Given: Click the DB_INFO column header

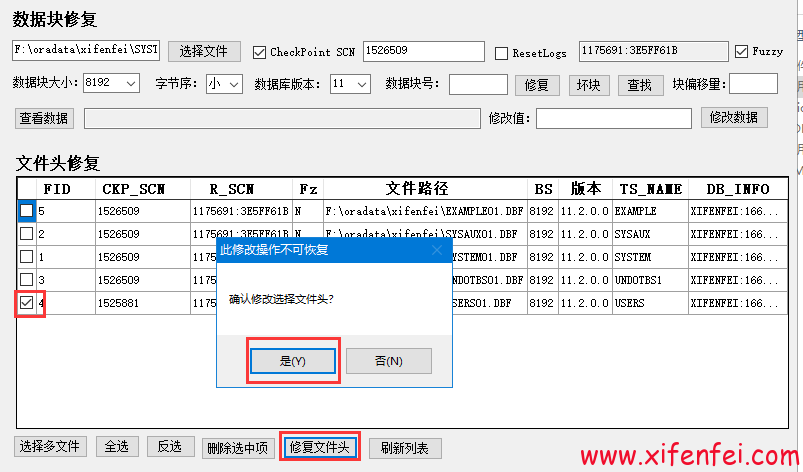Looking at the screenshot, I should tap(738, 189).
